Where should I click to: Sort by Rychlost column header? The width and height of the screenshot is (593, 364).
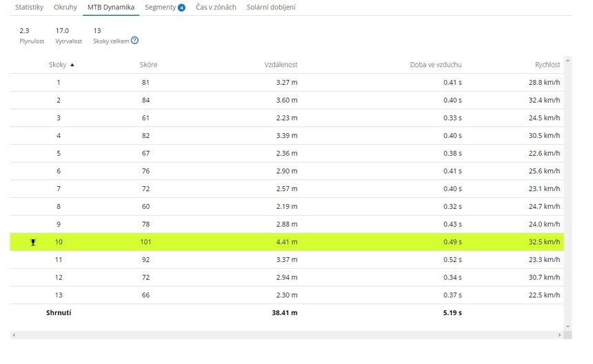pyautogui.click(x=547, y=65)
